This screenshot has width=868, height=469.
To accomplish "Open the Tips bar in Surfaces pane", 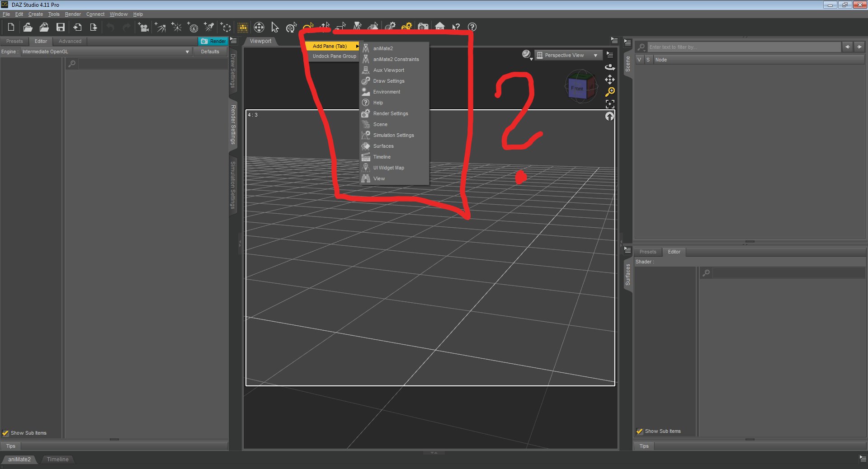I will tap(644, 446).
